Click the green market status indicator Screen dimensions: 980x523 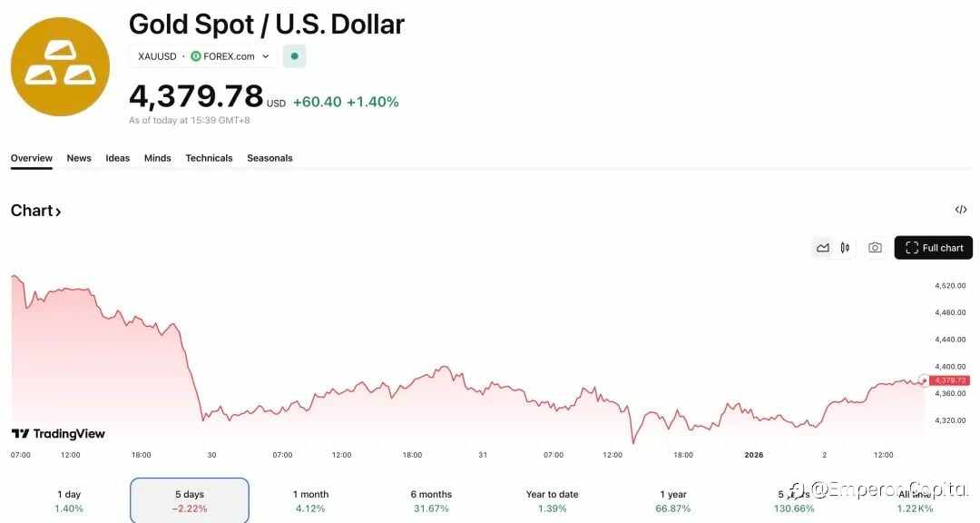294,56
